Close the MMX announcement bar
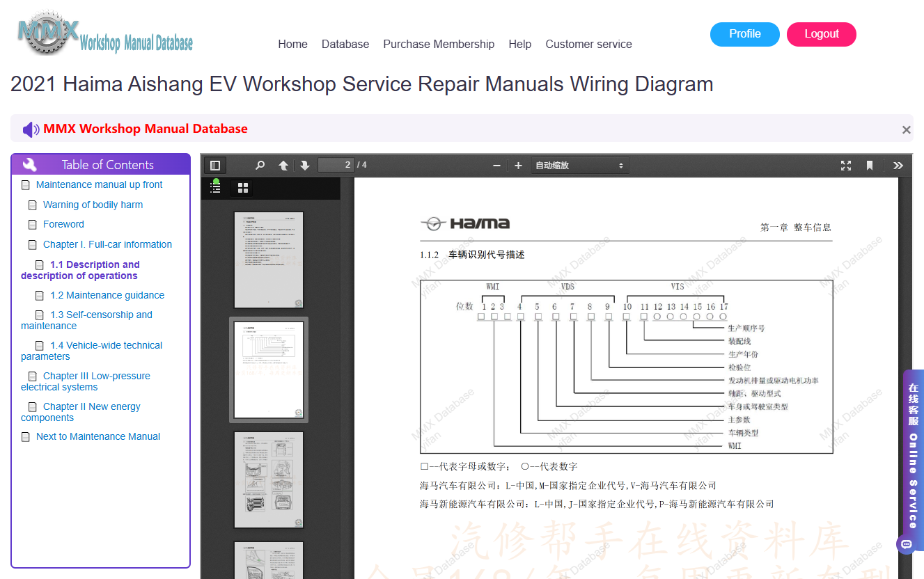Image resolution: width=924 pixels, height=579 pixels. click(907, 129)
